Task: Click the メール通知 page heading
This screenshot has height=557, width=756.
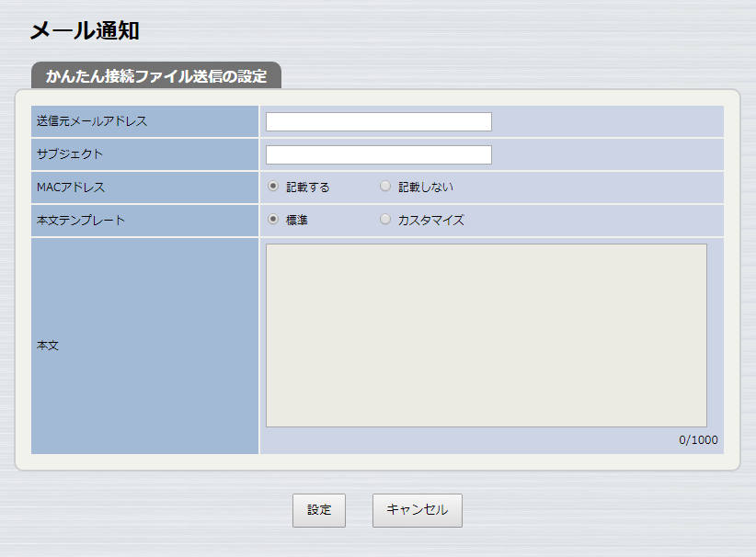Action: click(85, 30)
